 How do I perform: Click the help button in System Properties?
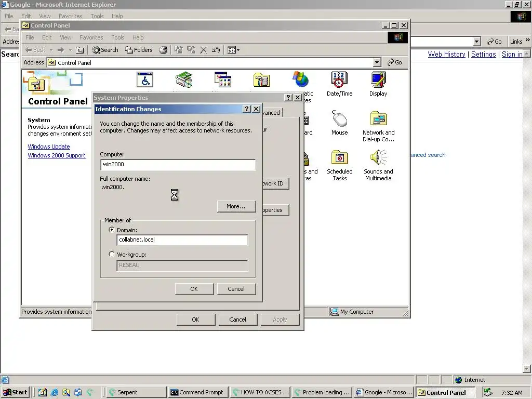[288, 97]
